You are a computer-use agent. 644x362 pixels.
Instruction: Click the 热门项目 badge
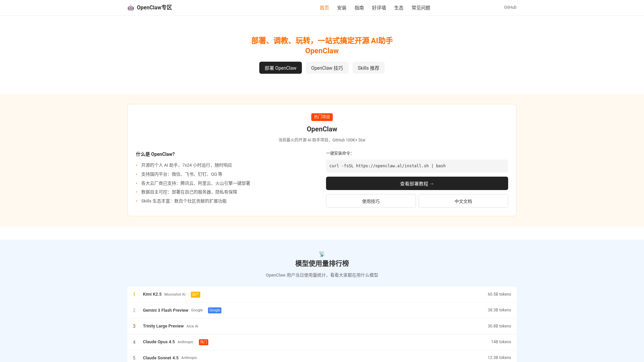(x=322, y=117)
